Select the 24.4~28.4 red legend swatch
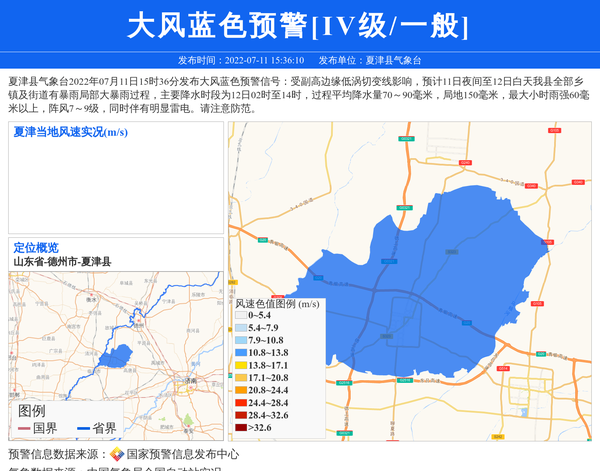600x471 pixels. 240,403
